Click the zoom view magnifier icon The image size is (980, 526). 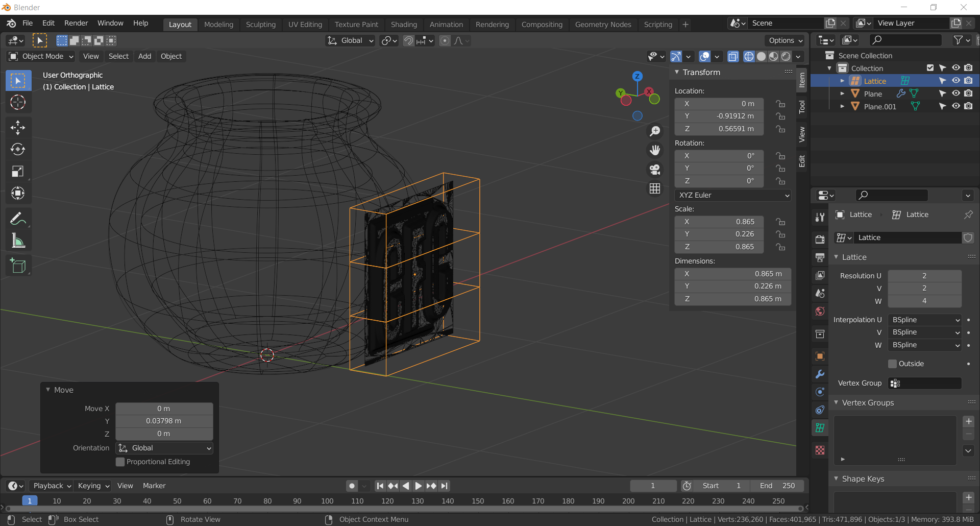coord(655,131)
